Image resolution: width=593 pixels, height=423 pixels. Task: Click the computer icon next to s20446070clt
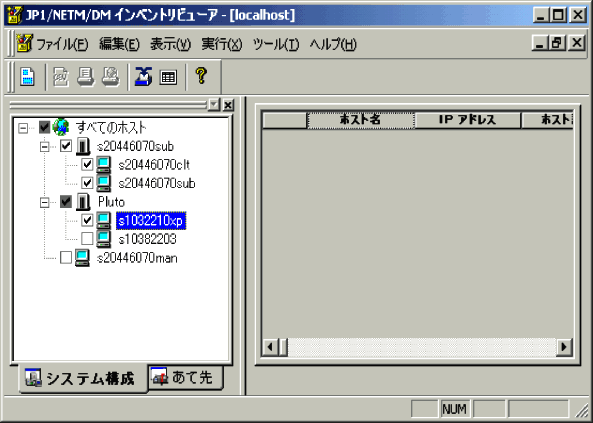103,165
